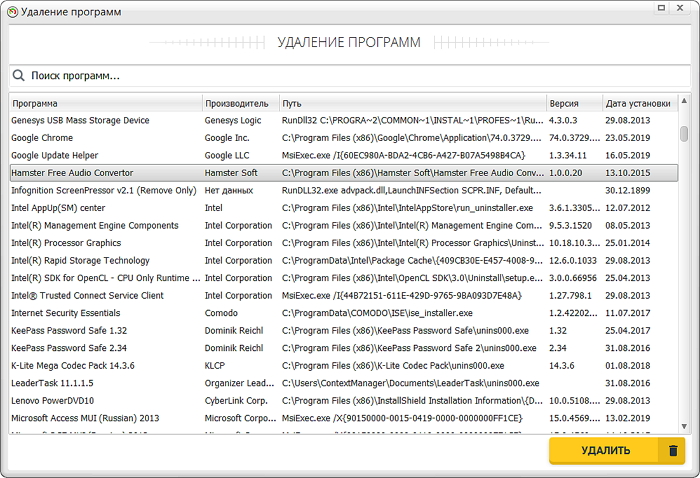Click version cell 12.6.0.1033
The image size is (700, 478).
coord(573,261)
